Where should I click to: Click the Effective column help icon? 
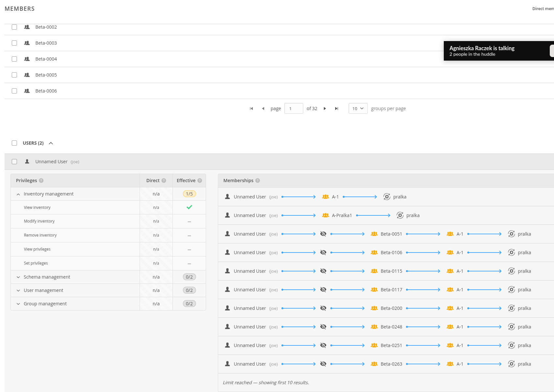coord(200,181)
